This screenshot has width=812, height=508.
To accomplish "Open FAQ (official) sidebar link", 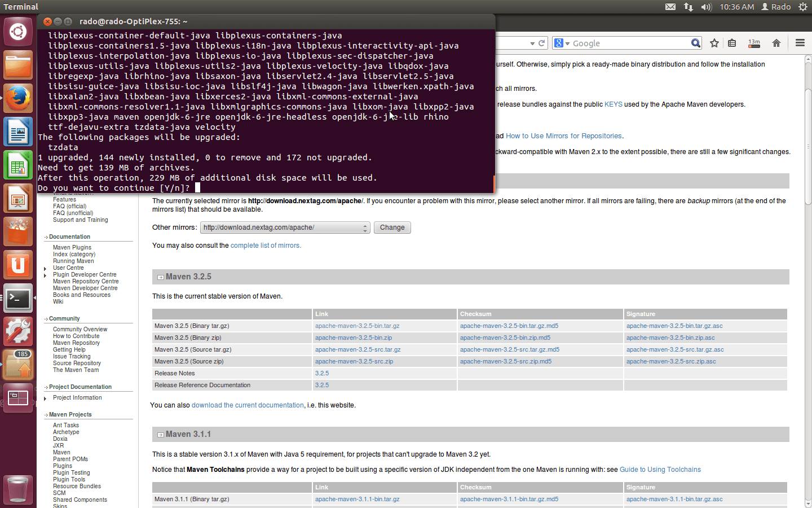I will pyautogui.click(x=70, y=206).
